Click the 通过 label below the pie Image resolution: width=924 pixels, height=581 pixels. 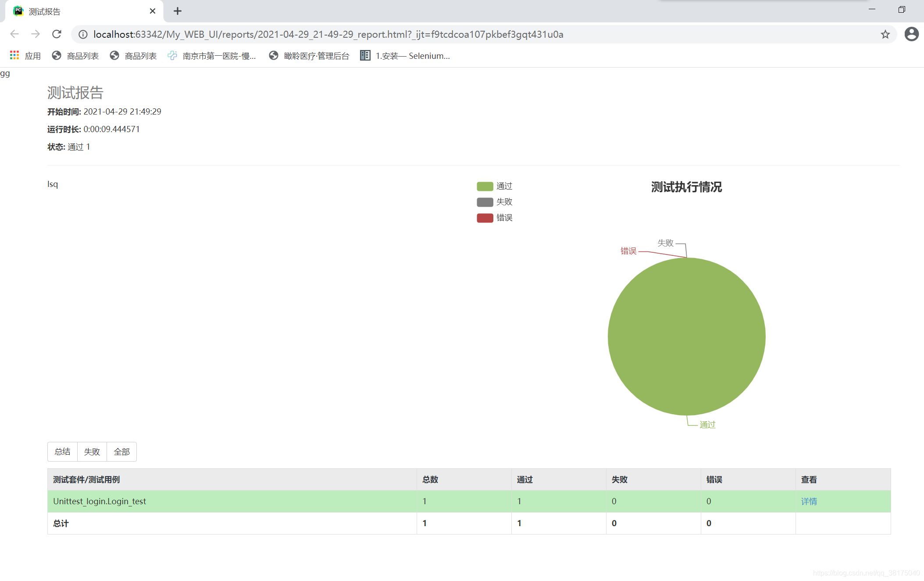707,425
